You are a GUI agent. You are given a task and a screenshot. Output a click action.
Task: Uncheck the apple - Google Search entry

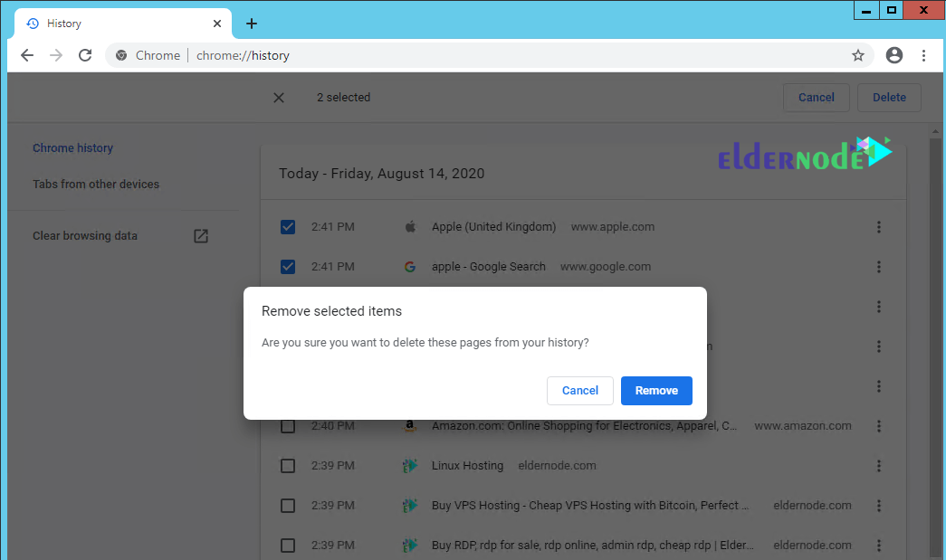coord(288,267)
